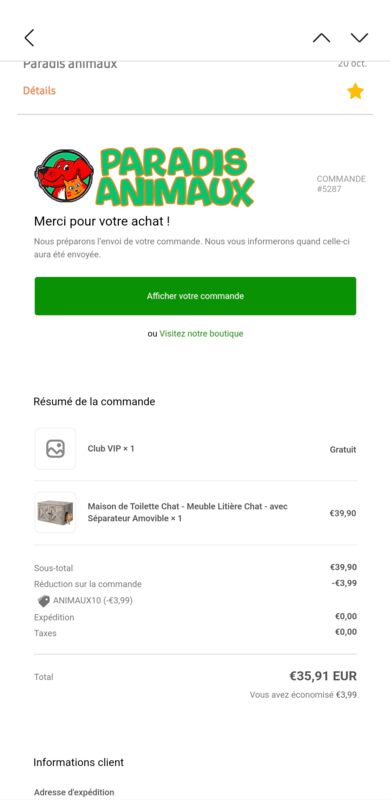Click Afficher votre commande button

[x=196, y=296]
